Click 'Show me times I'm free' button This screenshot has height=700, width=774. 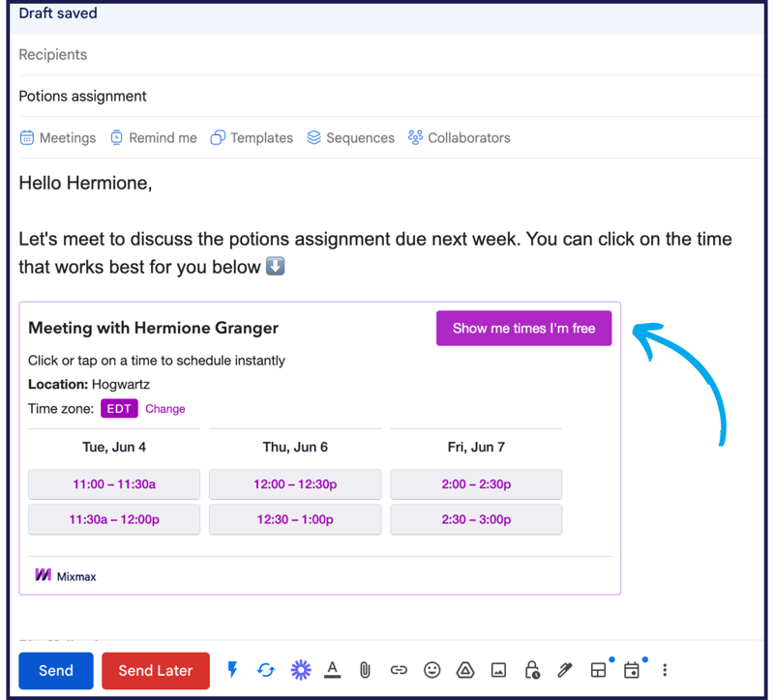pyautogui.click(x=523, y=328)
